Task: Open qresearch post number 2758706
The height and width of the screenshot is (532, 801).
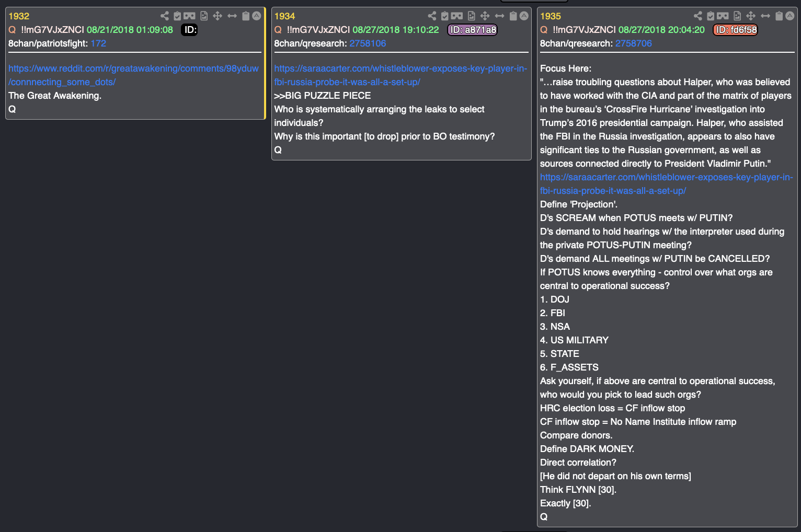Action: tap(634, 43)
